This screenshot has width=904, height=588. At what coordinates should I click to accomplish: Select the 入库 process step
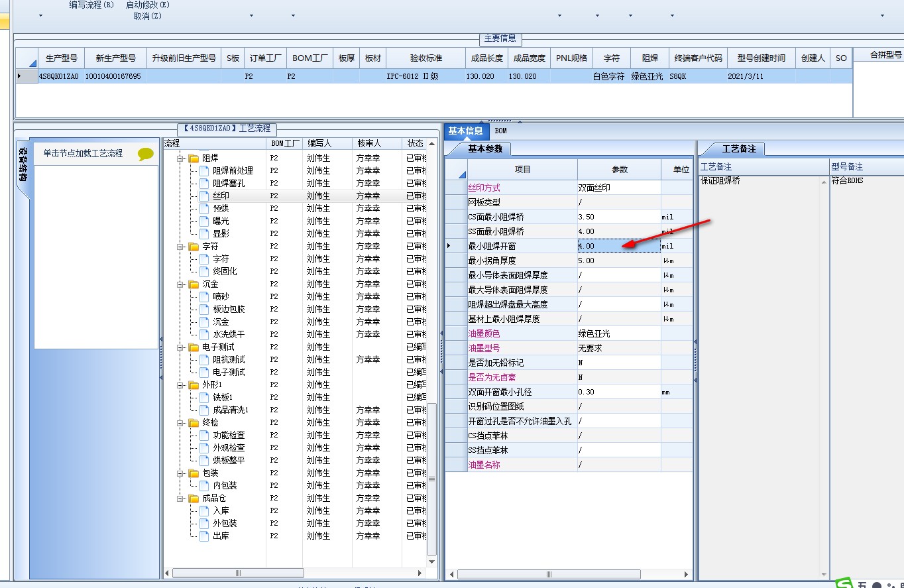(x=221, y=511)
